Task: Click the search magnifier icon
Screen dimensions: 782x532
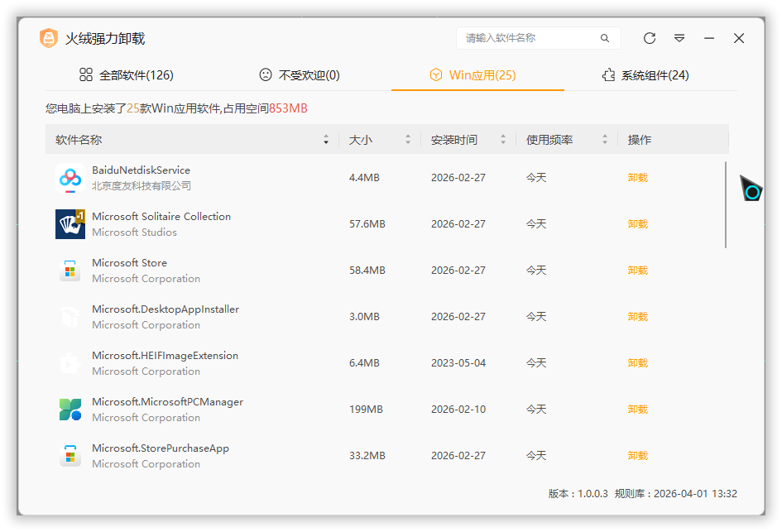Action: pos(605,38)
